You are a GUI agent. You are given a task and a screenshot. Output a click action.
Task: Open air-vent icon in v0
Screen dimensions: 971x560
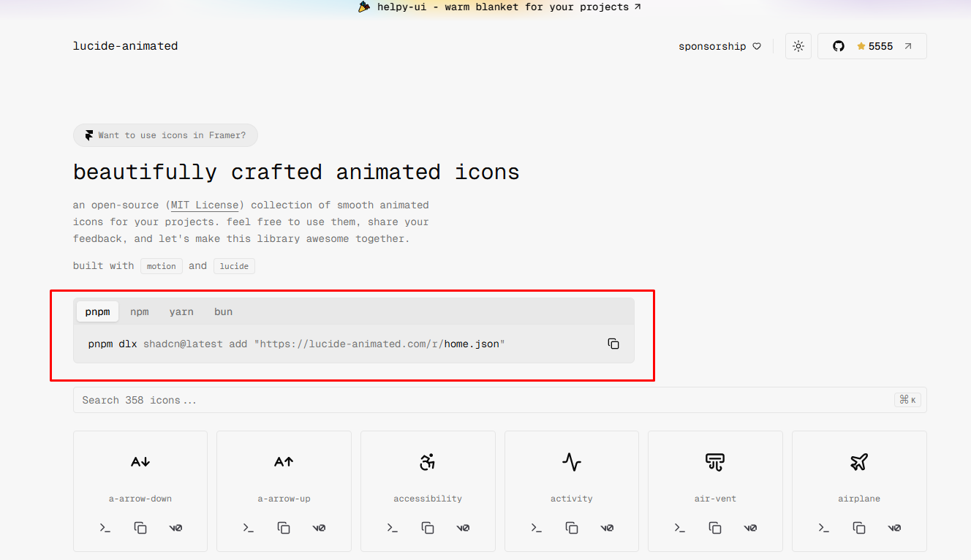point(750,528)
